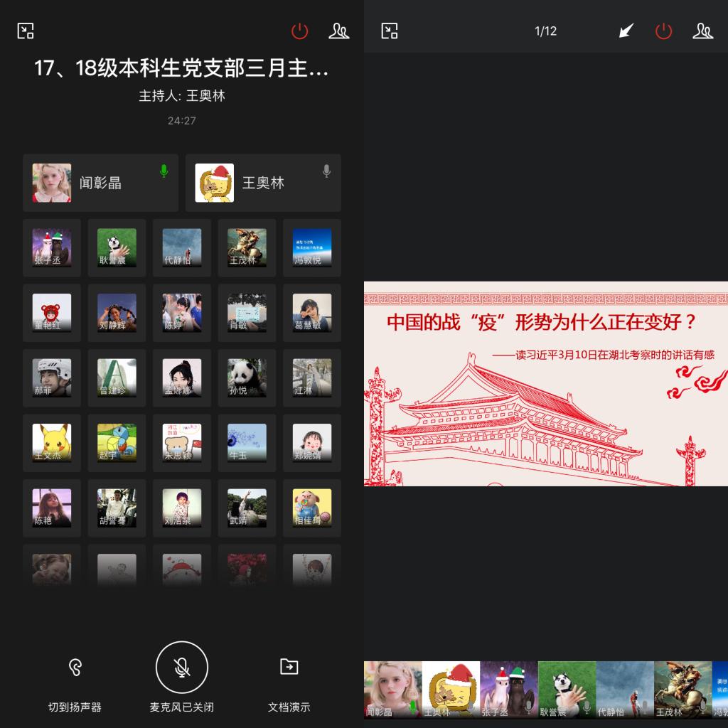This screenshot has height=728, width=728.
Task: Shrink the presentation view with the right panel minimize icon
Action: coord(390,31)
